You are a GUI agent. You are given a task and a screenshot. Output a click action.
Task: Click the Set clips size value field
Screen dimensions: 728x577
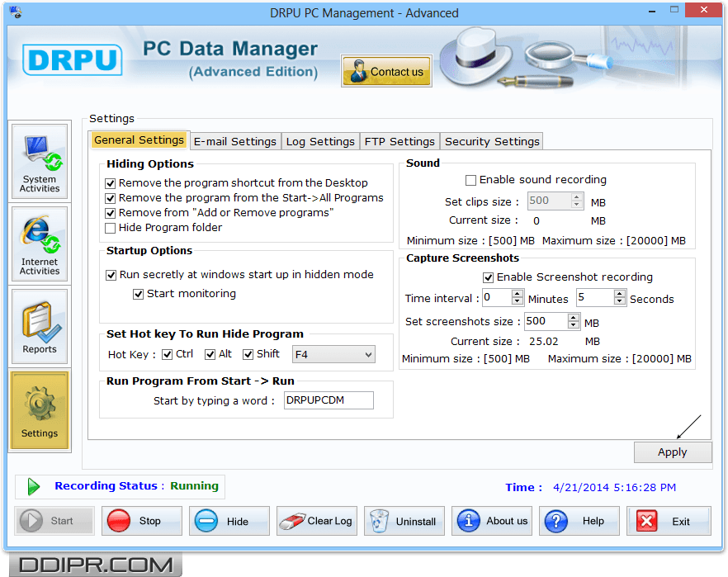pos(550,201)
